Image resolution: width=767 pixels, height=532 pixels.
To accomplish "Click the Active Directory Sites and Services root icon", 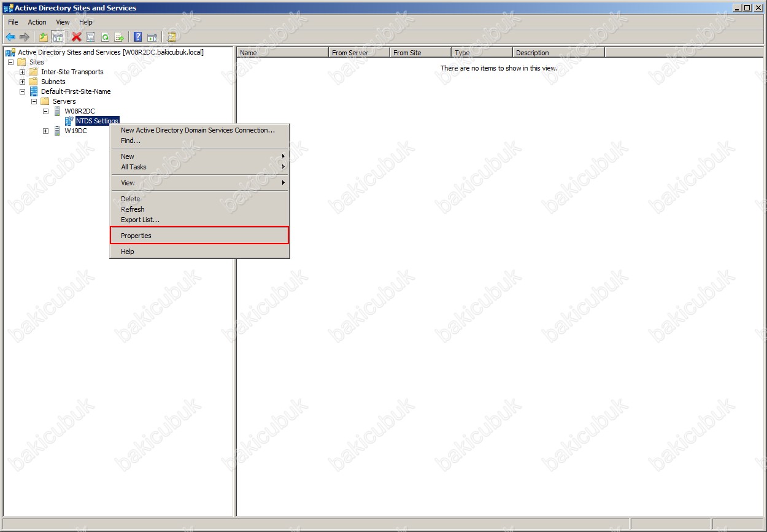I will (x=10, y=52).
